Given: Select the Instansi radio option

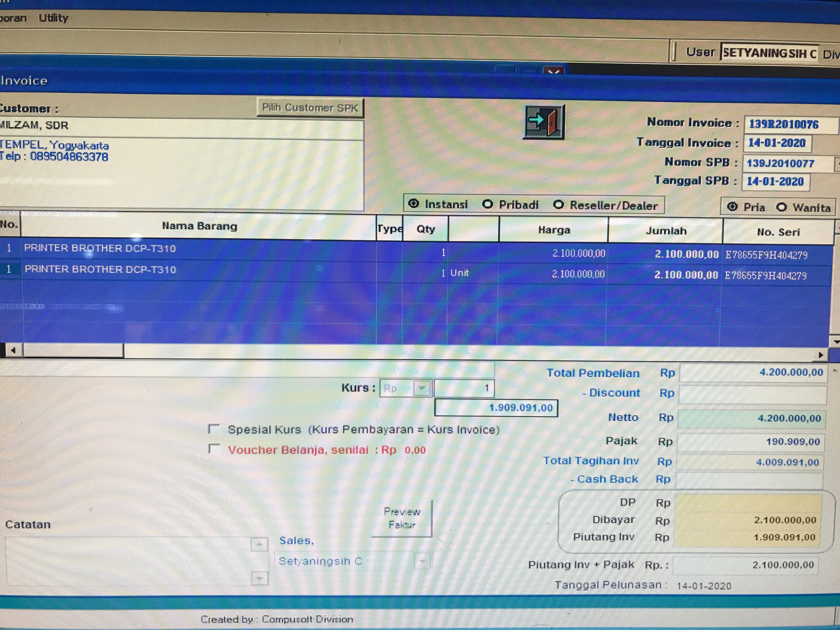Looking at the screenshot, I should click(x=414, y=204).
